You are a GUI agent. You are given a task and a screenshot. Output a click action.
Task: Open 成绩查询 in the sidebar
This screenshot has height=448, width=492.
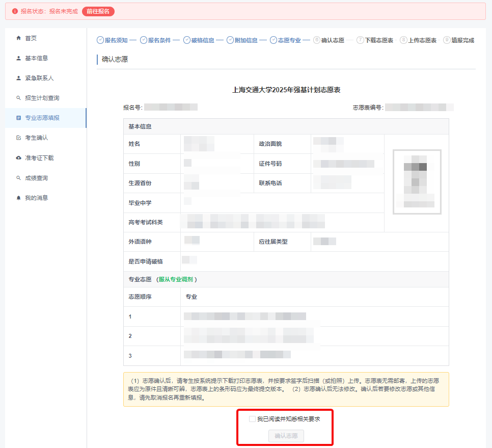(x=45, y=178)
